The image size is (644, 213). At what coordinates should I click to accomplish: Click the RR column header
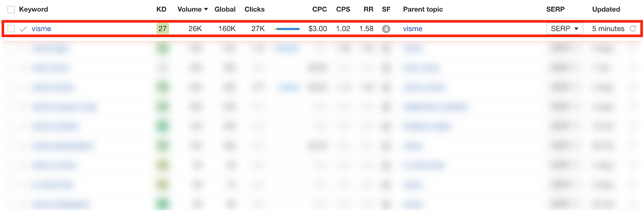tap(368, 9)
